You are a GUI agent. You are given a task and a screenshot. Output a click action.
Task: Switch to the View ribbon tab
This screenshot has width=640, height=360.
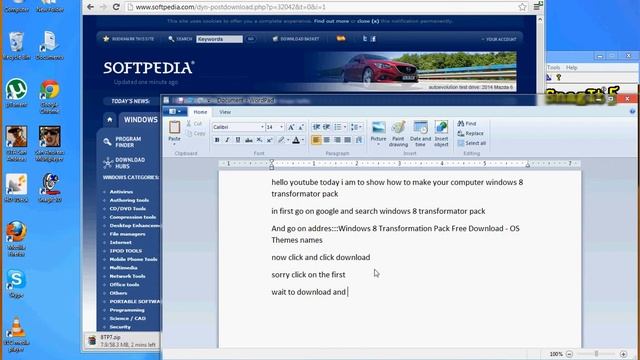pos(225,112)
